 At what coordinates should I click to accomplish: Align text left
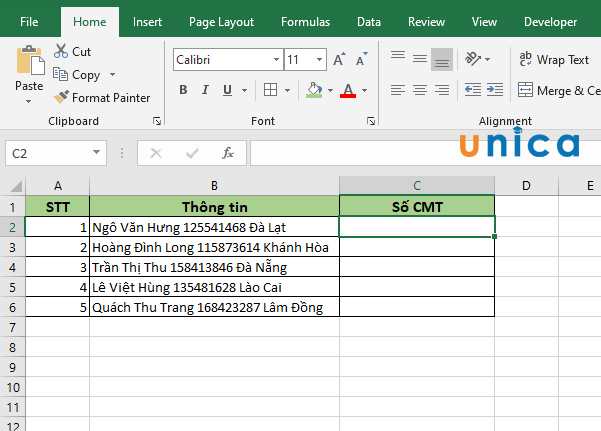click(398, 90)
